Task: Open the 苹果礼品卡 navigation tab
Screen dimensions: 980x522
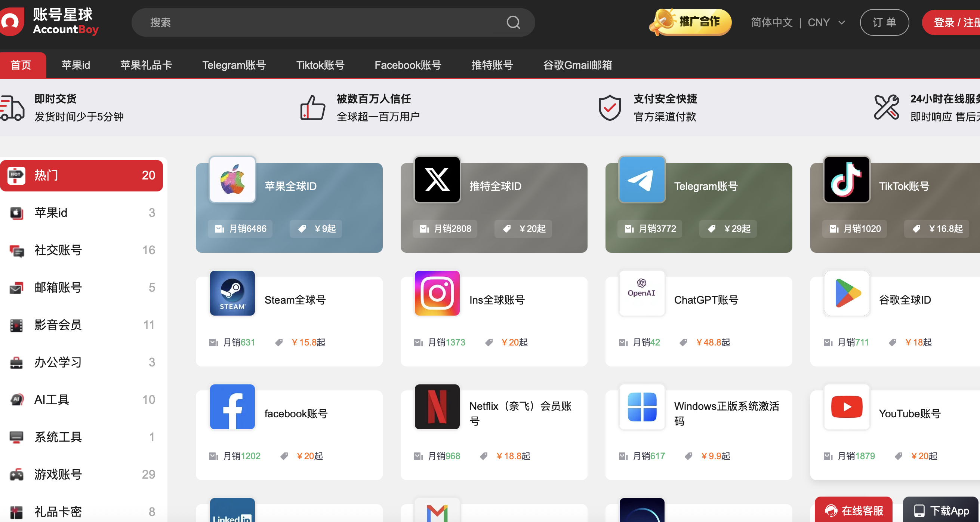Action: point(146,65)
